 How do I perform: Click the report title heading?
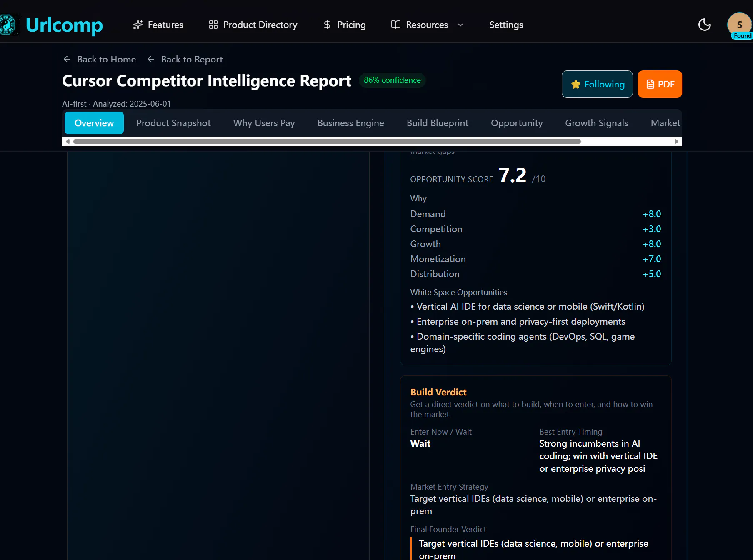tap(207, 81)
